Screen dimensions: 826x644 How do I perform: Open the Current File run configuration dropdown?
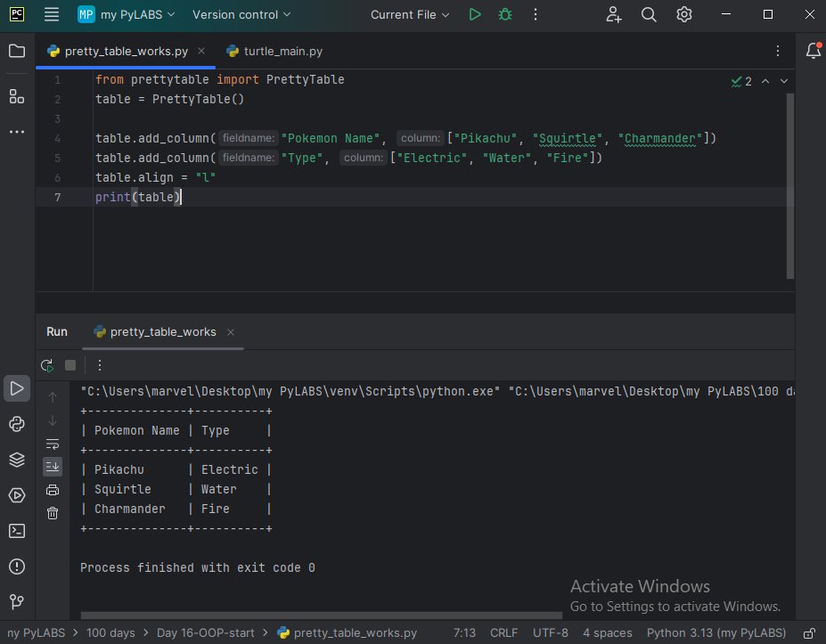pyautogui.click(x=409, y=14)
